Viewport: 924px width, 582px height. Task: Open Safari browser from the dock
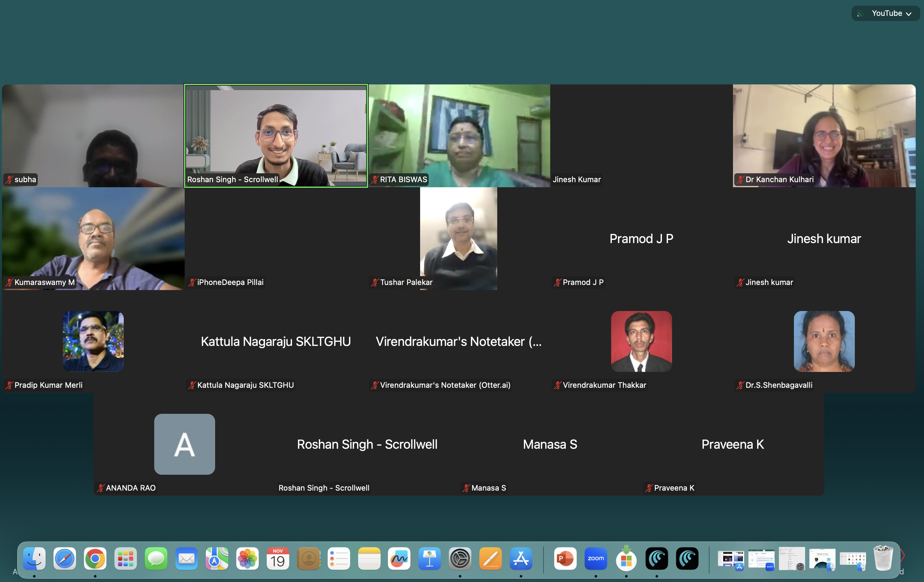64,558
